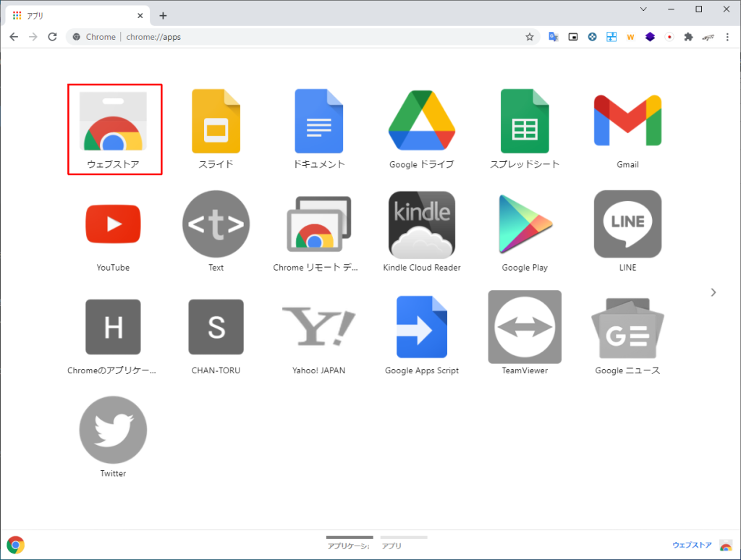Open the Google ニュース app
Image resolution: width=741 pixels, height=560 pixels.
click(x=627, y=328)
